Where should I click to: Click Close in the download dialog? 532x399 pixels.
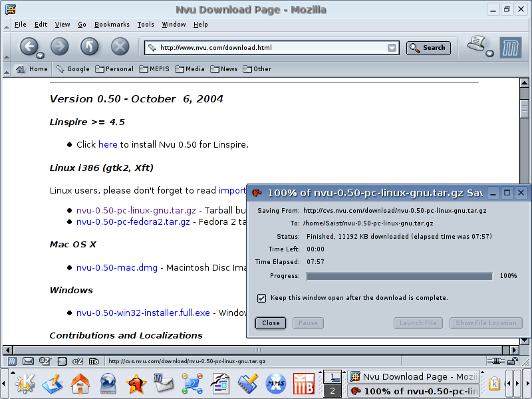(x=271, y=323)
